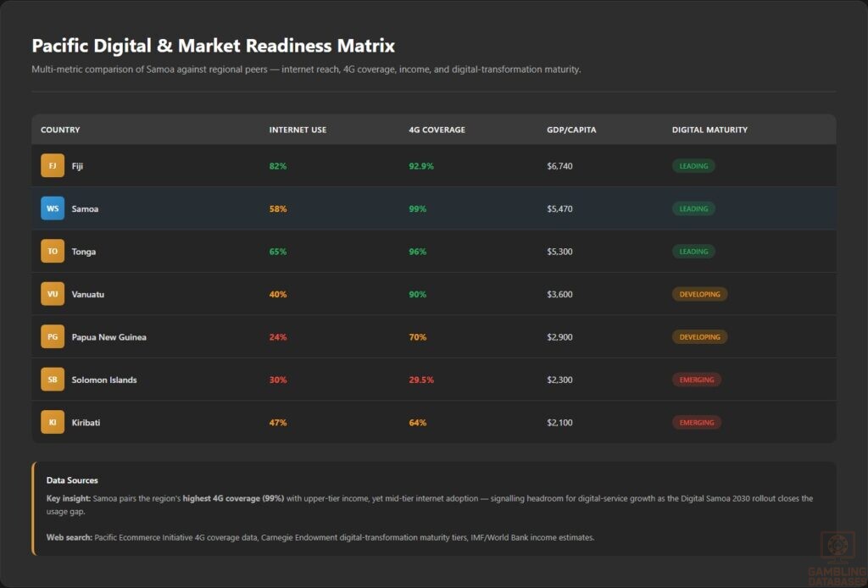868x588 pixels.
Task: Click the INTERNET USE column header
Action: coord(298,130)
